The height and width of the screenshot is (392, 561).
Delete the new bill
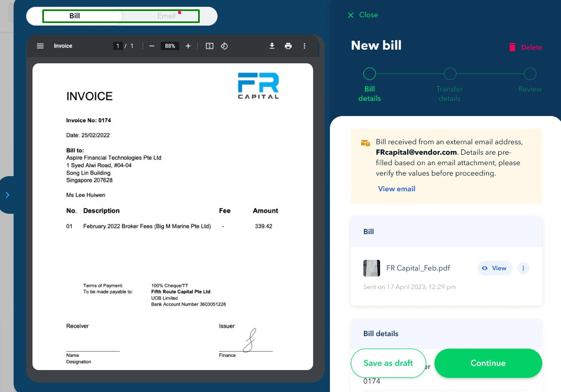pyautogui.click(x=525, y=47)
